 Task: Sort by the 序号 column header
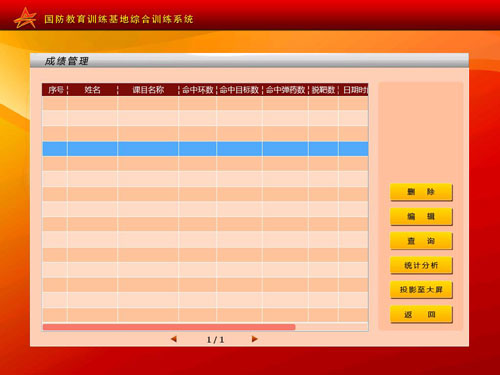pyautogui.click(x=55, y=90)
